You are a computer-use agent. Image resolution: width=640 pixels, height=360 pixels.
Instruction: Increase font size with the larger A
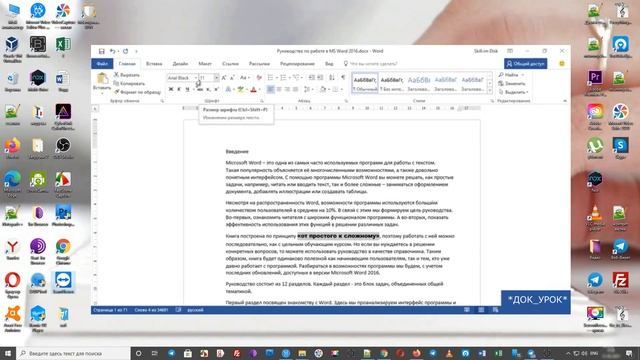(x=224, y=78)
